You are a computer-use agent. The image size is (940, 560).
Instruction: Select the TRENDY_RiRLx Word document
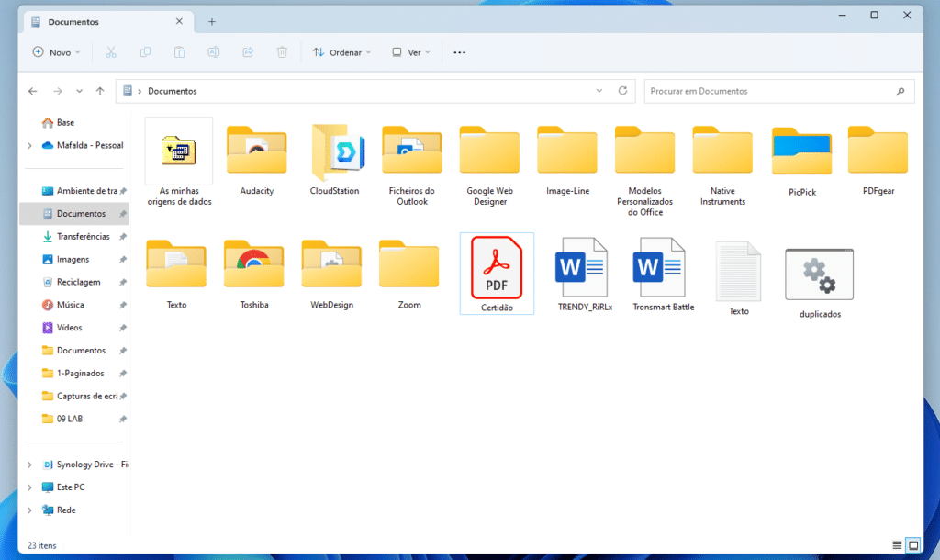tap(581, 273)
